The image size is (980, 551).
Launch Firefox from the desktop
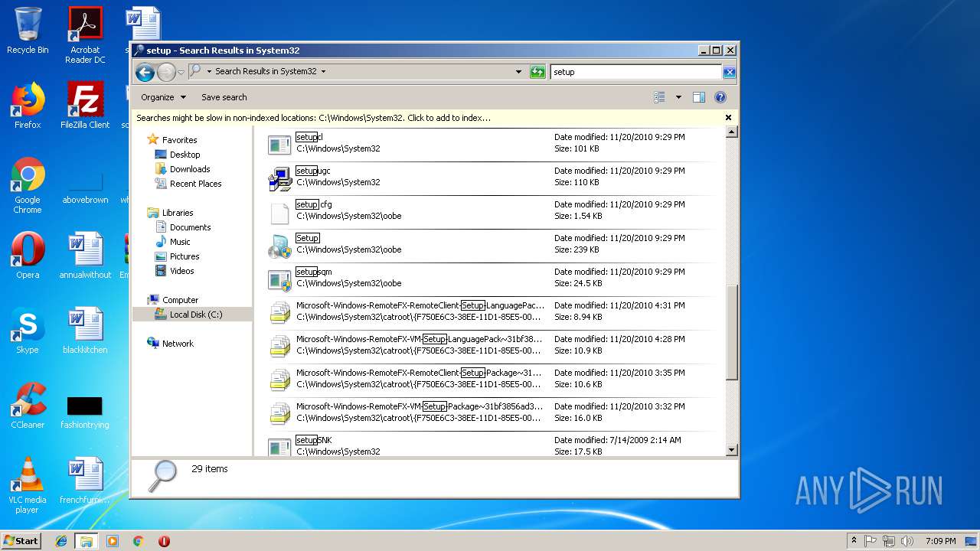click(28, 106)
